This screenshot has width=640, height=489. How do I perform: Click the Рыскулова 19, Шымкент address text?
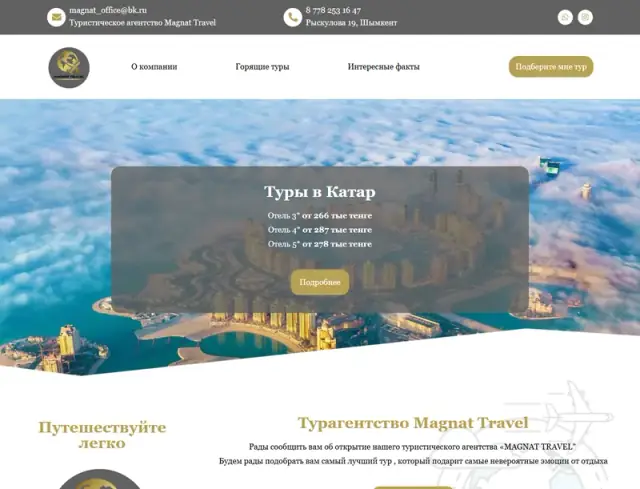coord(351,23)
